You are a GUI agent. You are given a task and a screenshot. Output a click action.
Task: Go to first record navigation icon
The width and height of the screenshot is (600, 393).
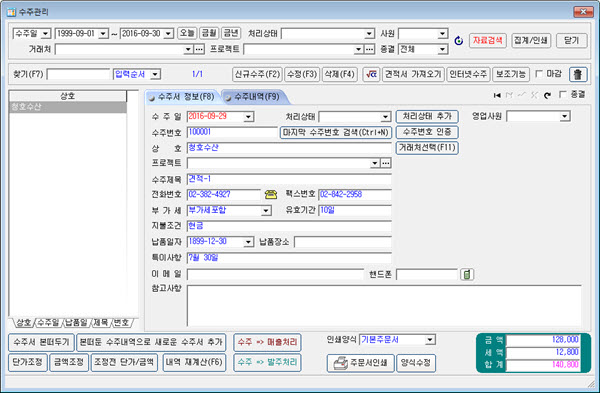point(497,95)
